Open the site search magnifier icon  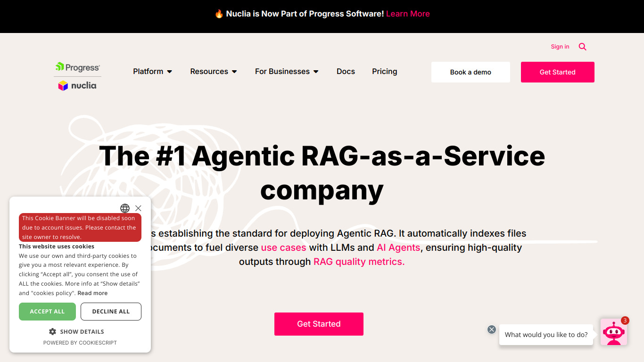click(583, 47)
